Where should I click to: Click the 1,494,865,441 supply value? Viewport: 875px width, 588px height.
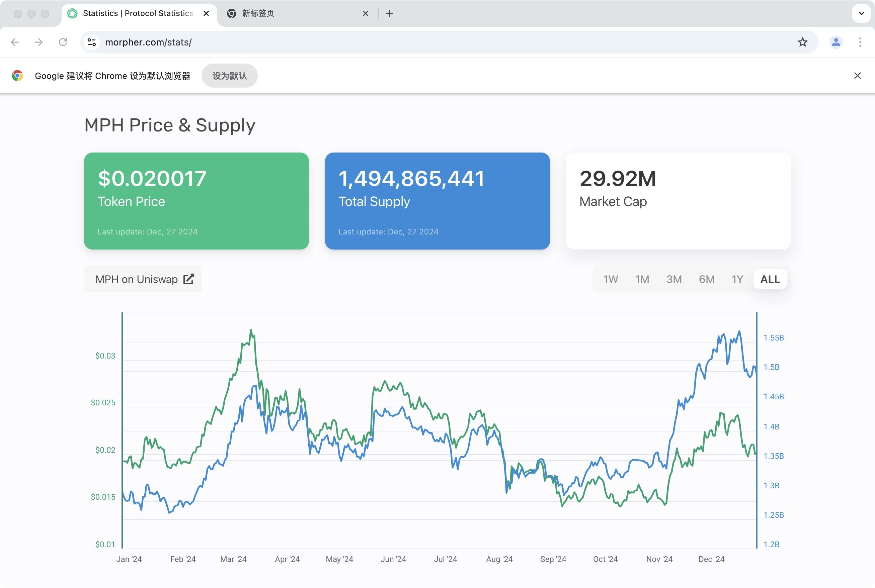(412, 179)
